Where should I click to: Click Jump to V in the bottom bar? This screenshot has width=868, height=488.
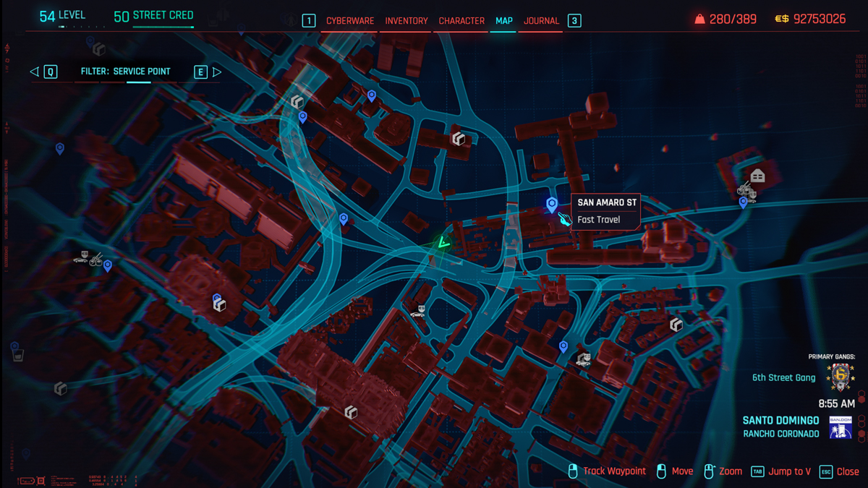pos(790,471)
